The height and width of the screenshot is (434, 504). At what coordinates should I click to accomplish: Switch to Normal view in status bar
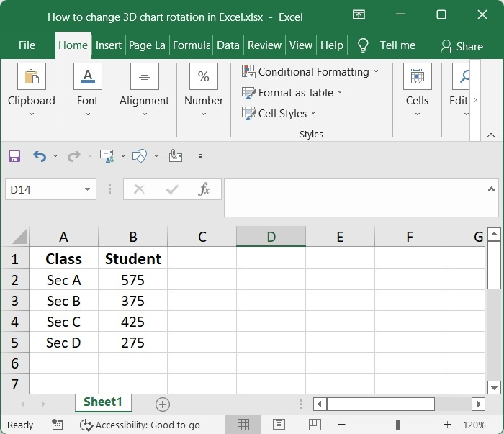tap(243, 425)
